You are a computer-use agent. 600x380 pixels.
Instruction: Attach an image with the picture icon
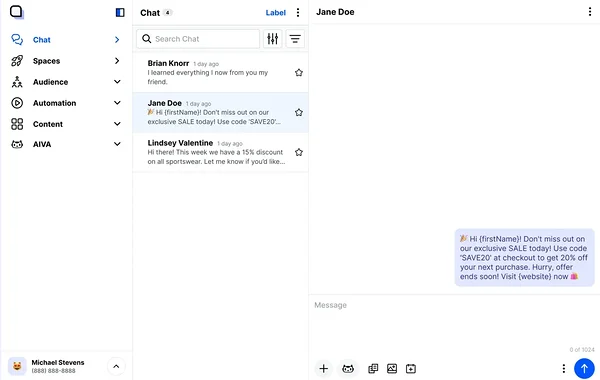point(392,369)
